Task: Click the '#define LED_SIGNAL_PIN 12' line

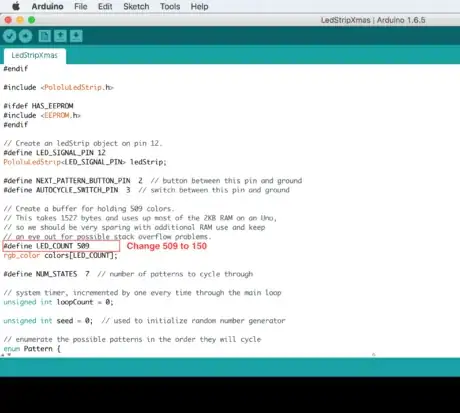Action: [x=55, y=153]
